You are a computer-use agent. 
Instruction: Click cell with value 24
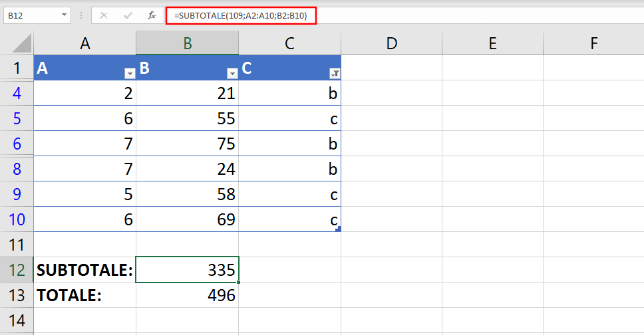pos(188,169)
